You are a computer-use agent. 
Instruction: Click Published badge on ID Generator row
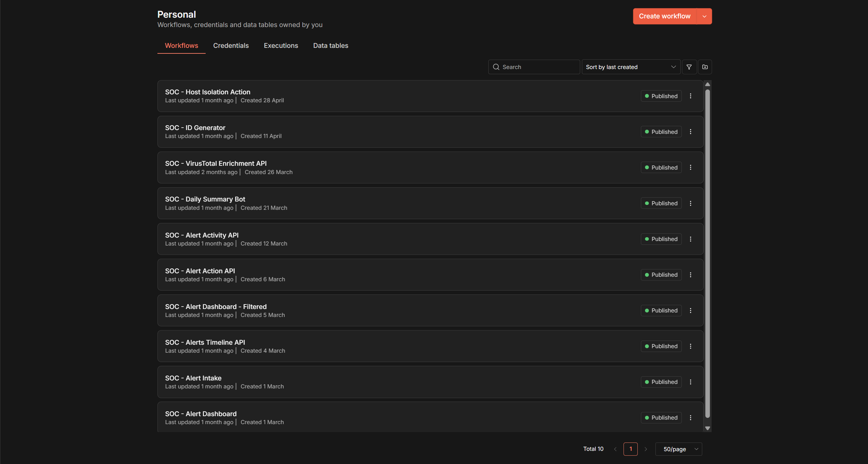point(661,132)
